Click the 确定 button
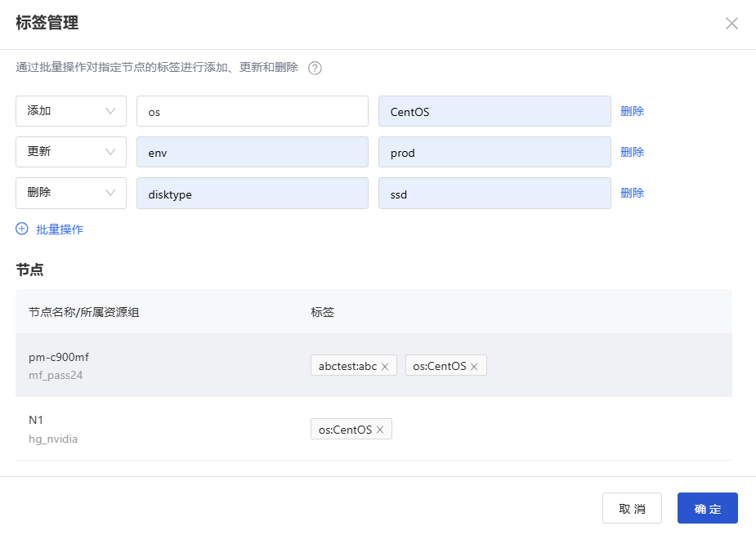The image size is (756, 535). (x=707, y=508)
